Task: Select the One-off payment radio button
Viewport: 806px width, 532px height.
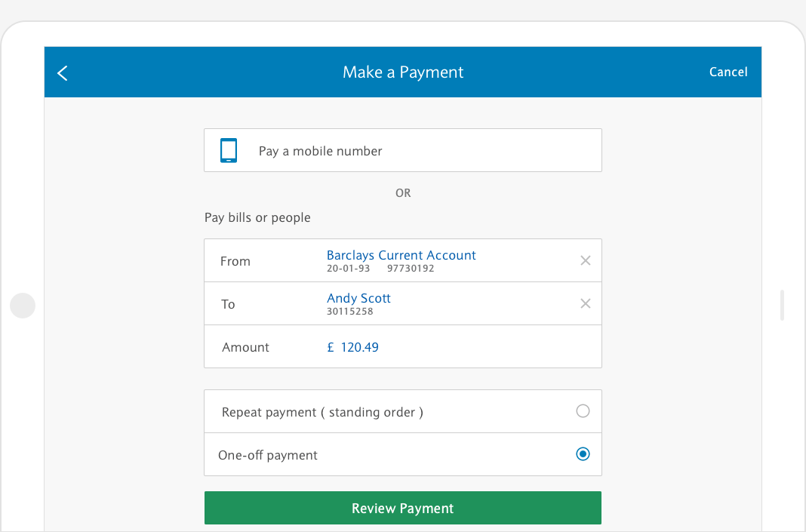Action: [583, 454]
